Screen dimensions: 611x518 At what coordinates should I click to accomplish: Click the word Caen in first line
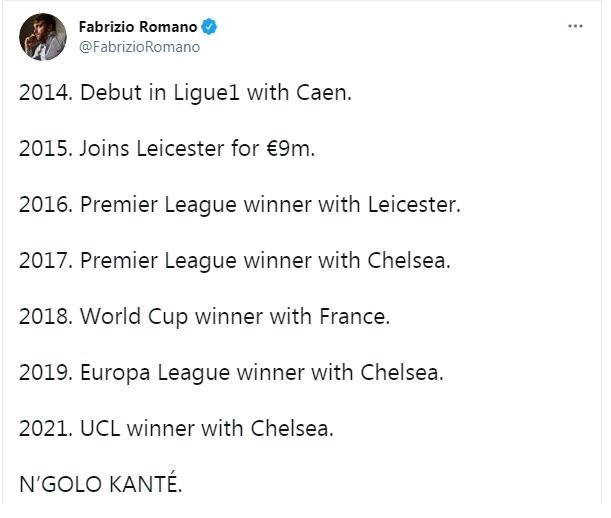point(324,93)
